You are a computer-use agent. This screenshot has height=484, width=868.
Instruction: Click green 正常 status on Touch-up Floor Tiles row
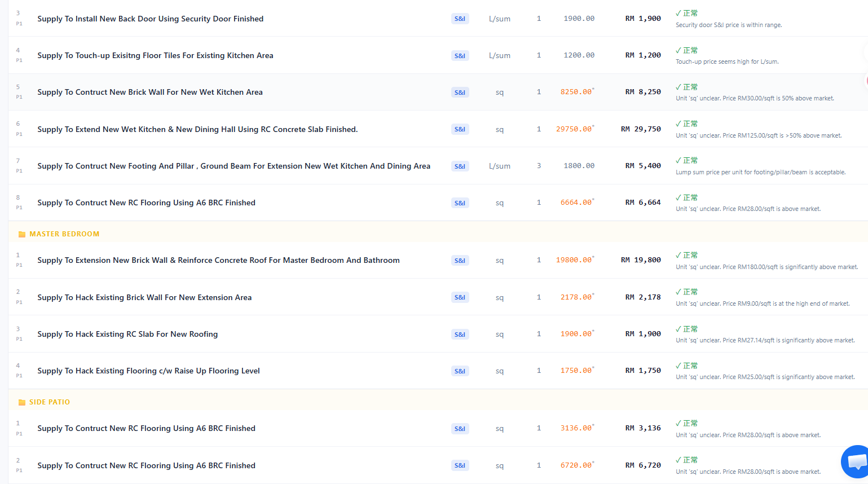pyautogui.click(x=686, y=50)
